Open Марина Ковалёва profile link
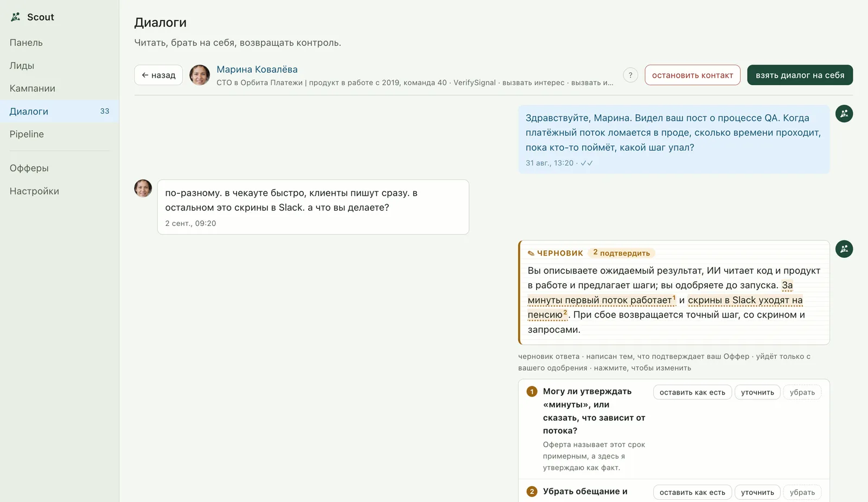The image size is (868, 502). pos(257,69)
